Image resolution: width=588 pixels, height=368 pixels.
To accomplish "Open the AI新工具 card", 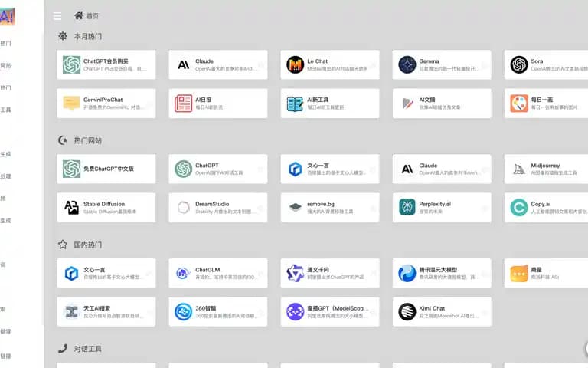I will pyautogui.click(x=330, y=103).
